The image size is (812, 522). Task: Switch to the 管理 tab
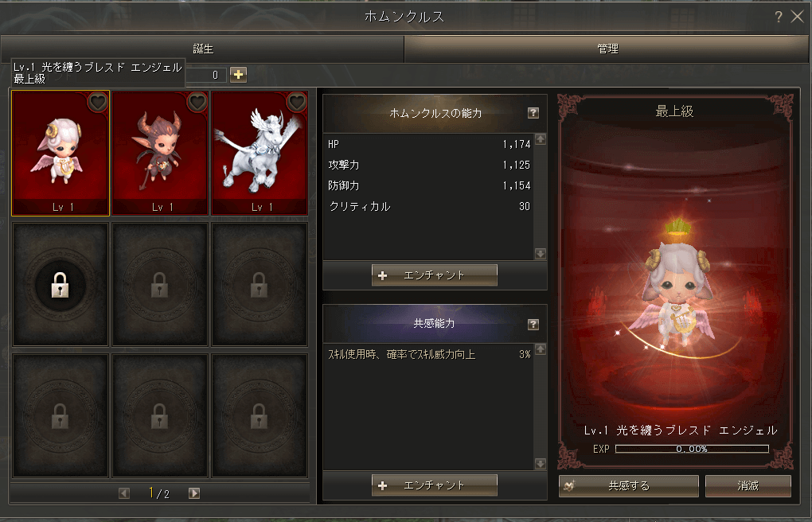coord(607,49)
